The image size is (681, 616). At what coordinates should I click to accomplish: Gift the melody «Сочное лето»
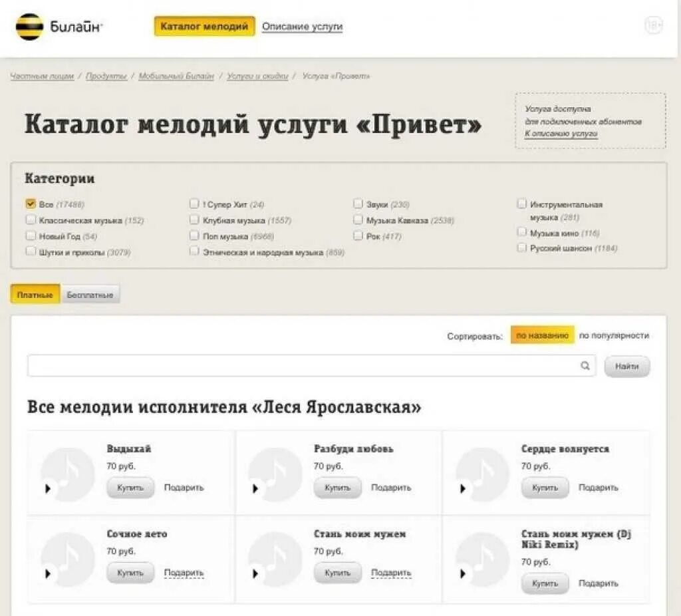tap(184, 573)
